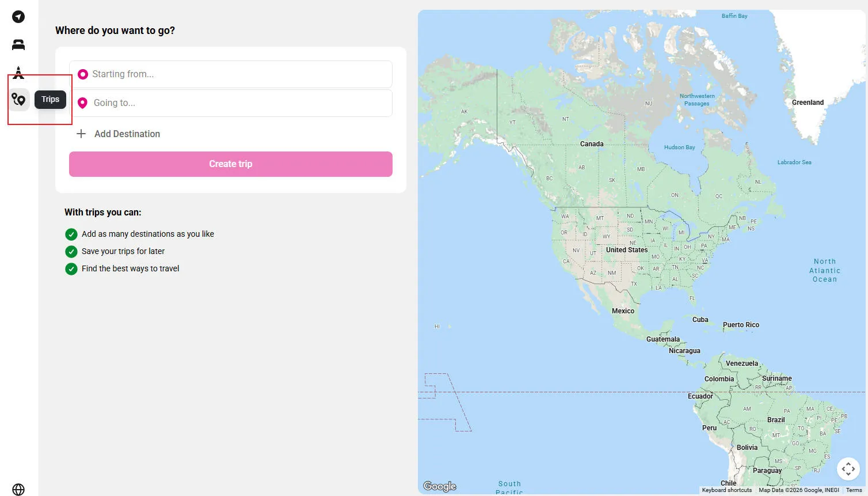Click the pink pin icon in Going to

[83, 103]
